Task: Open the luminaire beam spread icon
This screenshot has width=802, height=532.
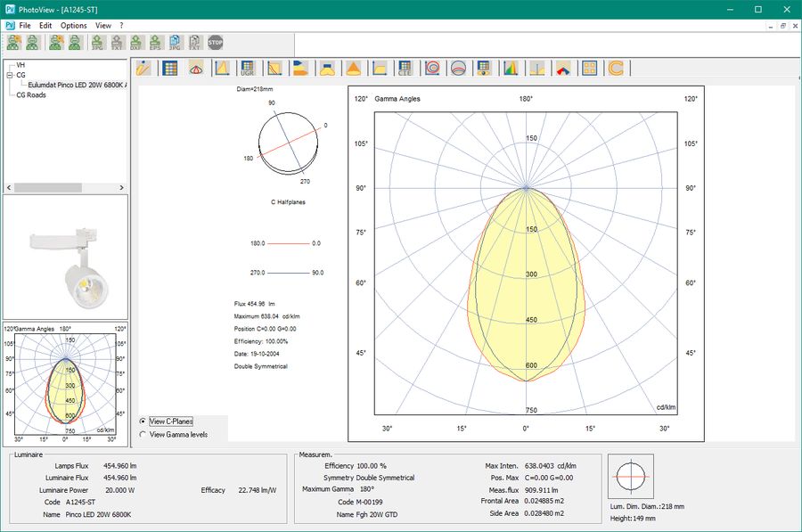Action: (x=327, y=68)
